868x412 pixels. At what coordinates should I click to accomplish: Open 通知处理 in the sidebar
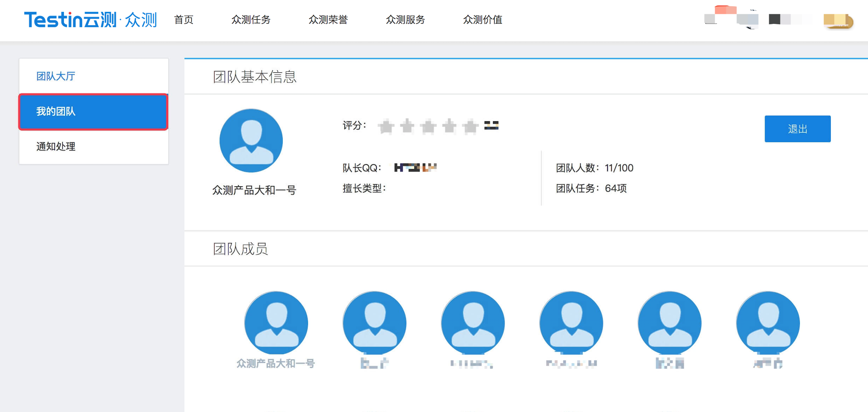coord(56,146)
